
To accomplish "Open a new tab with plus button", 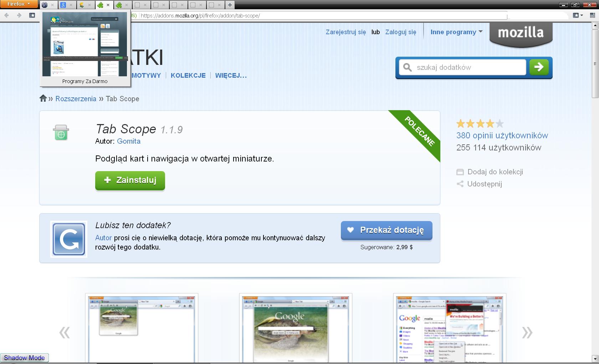I will point(230,5).
